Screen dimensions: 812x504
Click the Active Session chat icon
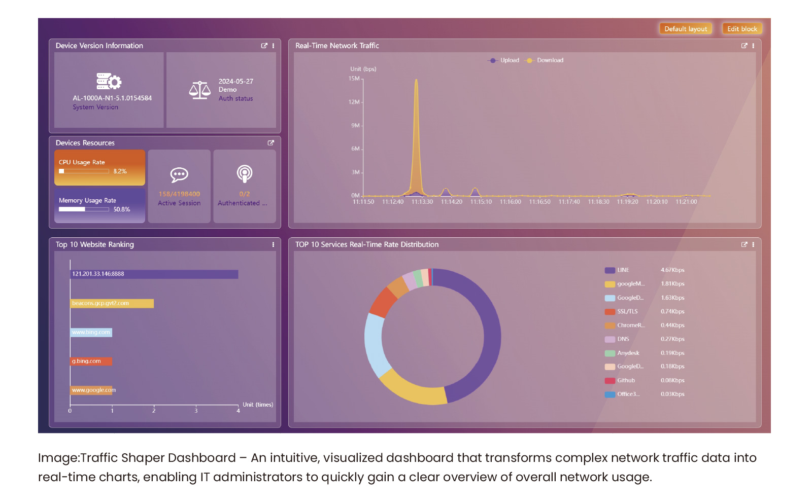[179, 175]
